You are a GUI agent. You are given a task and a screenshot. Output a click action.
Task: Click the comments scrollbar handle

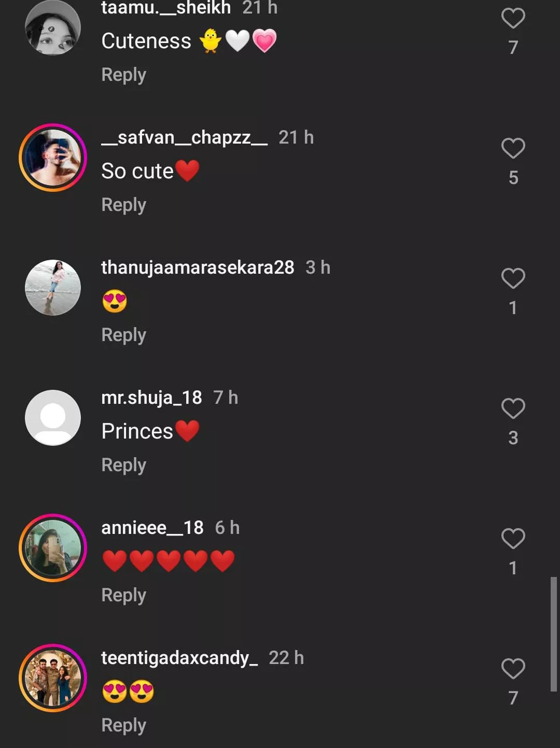[553, 633]
